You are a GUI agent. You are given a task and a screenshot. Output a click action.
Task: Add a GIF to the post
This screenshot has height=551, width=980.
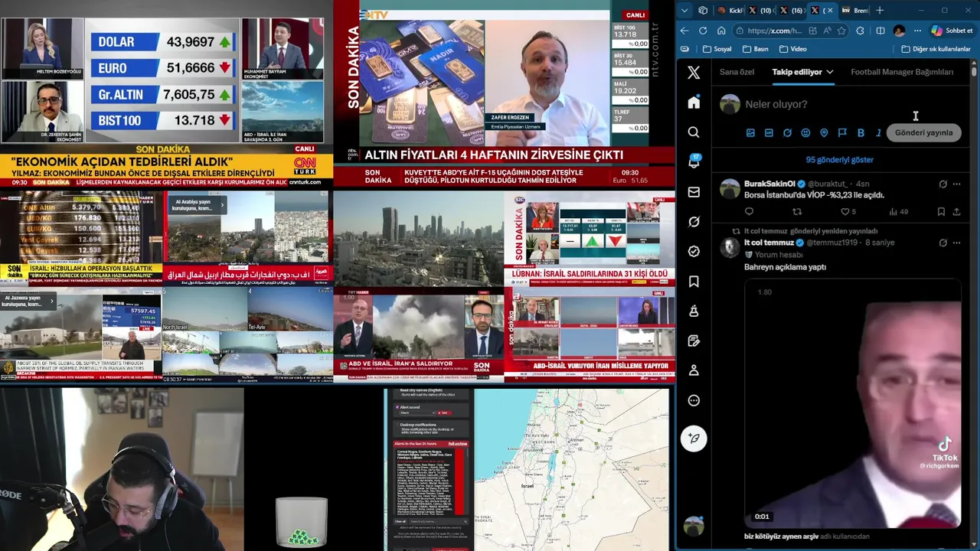point(769,132)
